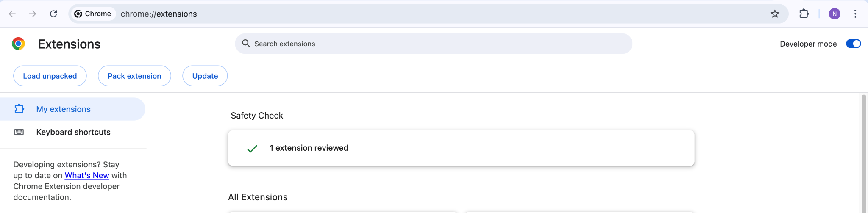
Task: Click the Load unpacked button
Action: pyautogui.click(x=50, y=76)
